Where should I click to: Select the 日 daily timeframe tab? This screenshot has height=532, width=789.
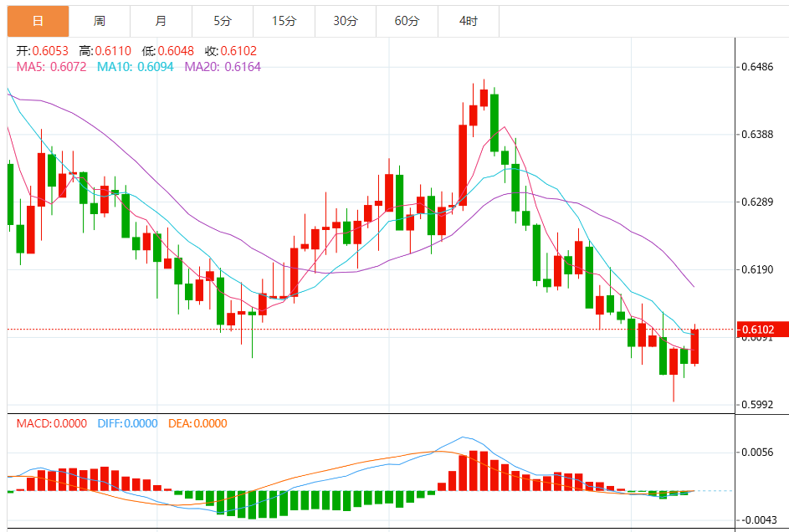38,21
